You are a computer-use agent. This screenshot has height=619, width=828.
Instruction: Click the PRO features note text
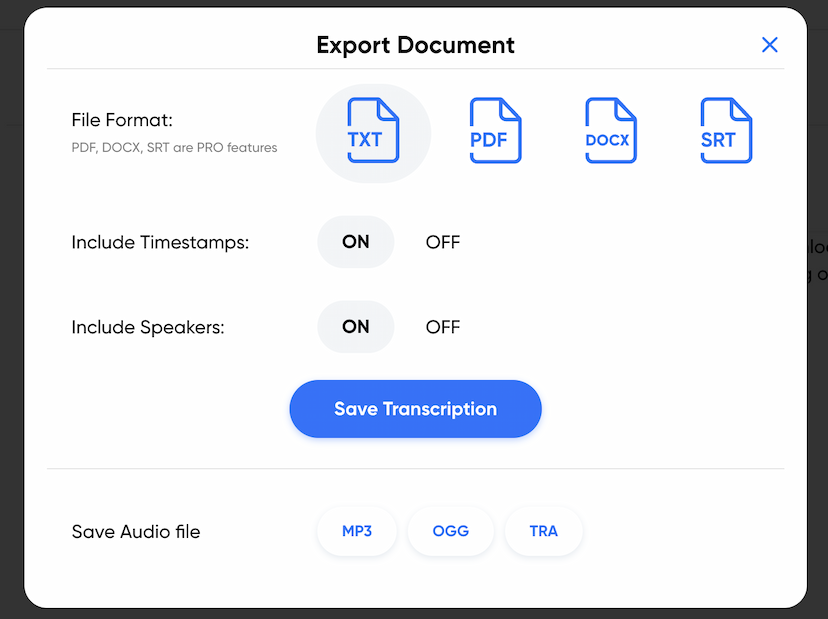[x=174, y=147]
